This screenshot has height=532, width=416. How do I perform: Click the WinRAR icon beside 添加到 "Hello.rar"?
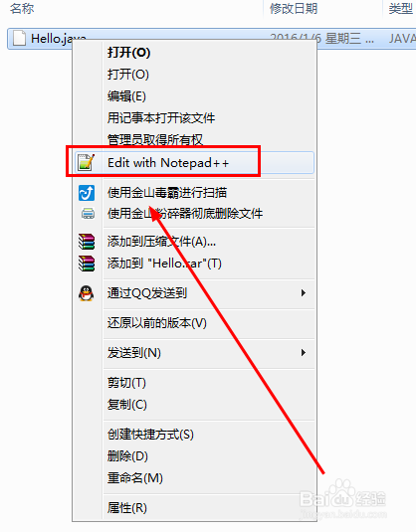[87, 264]
